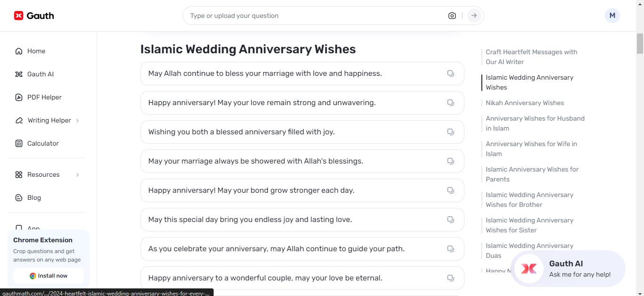The image size is (644, 296).
Task: Click the arrow submit icon
Action: 473,15
